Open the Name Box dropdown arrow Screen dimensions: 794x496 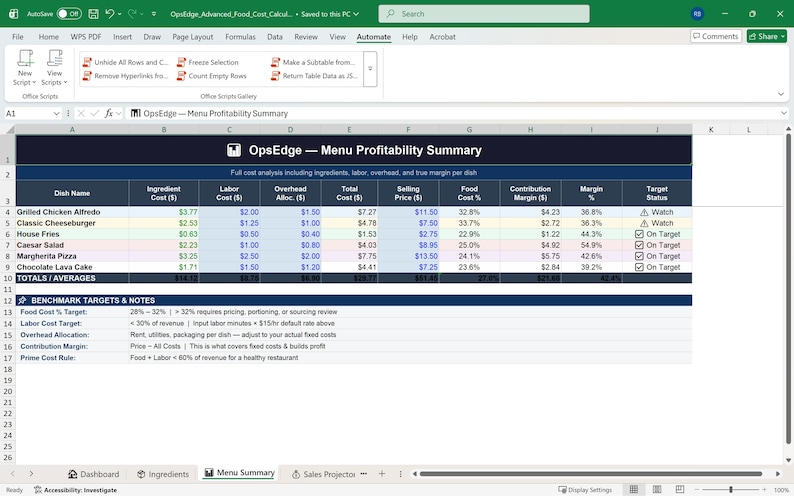click(56, 113)
